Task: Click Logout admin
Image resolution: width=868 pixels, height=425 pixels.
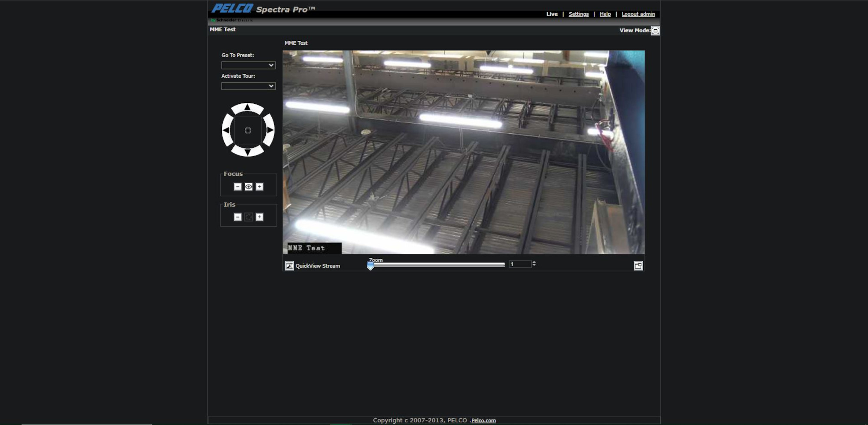Action: click(638, 14)
